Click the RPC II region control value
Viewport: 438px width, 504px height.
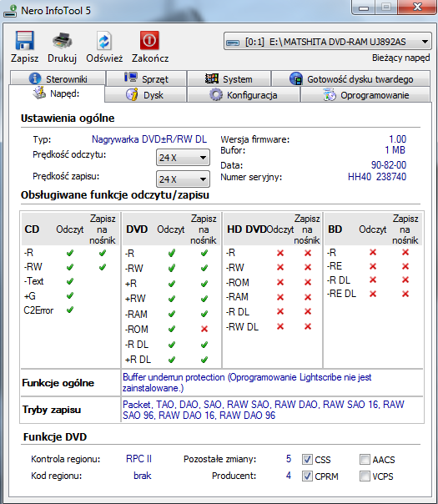[x=138, y=459]
